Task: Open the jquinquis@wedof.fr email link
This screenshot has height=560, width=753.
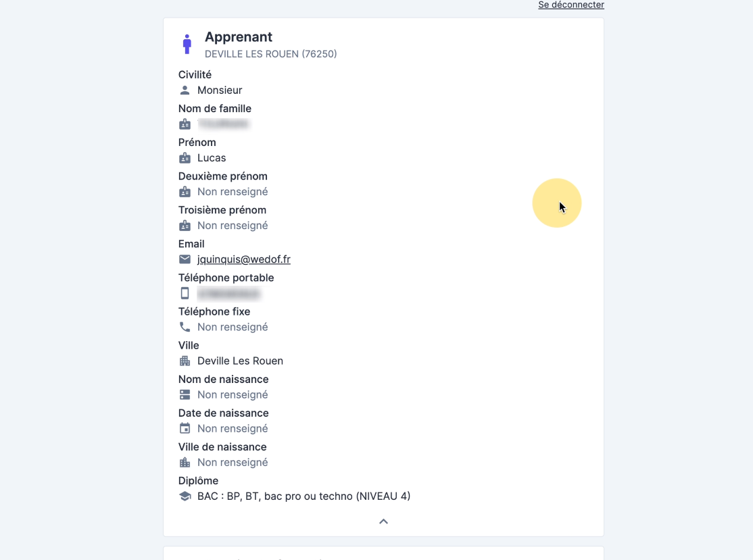Action: (244, 259)
